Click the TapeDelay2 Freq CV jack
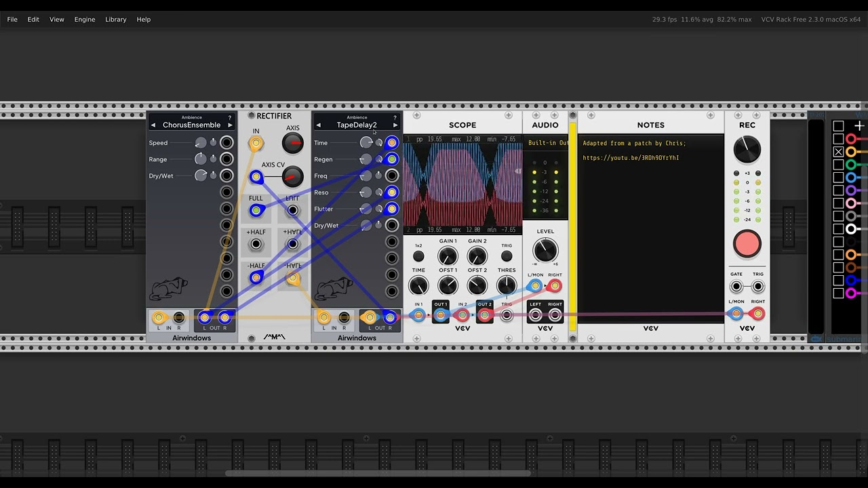 tap(391, 176)
